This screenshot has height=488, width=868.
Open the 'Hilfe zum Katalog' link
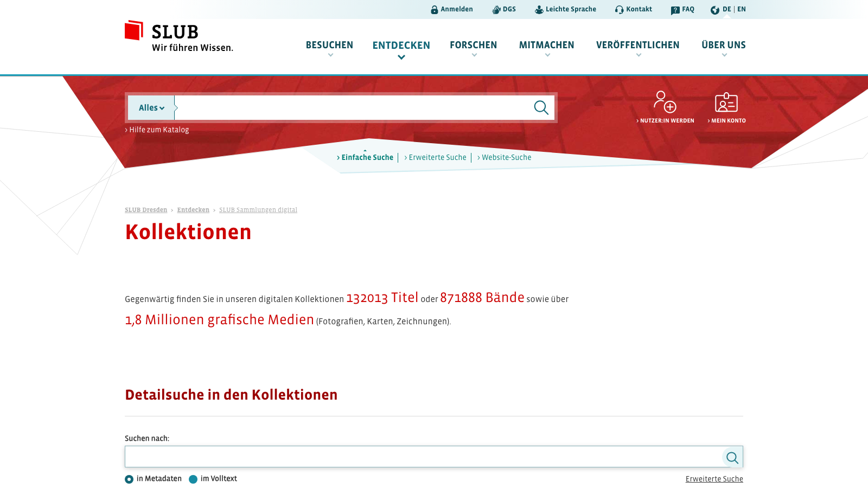coord(158,130)
